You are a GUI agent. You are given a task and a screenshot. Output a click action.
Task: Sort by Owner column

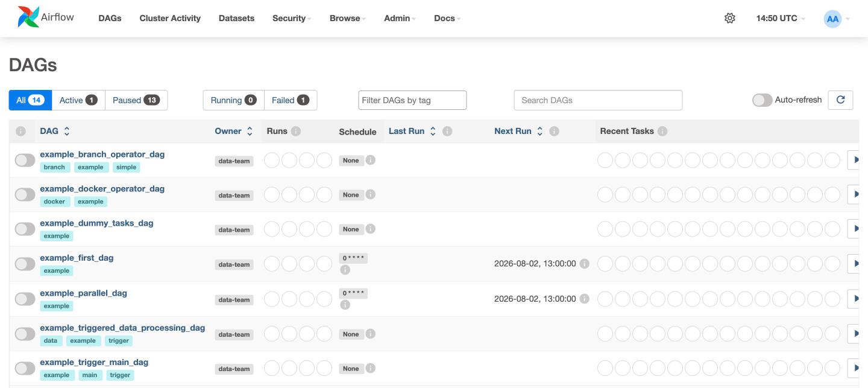(x=234, y=131)
